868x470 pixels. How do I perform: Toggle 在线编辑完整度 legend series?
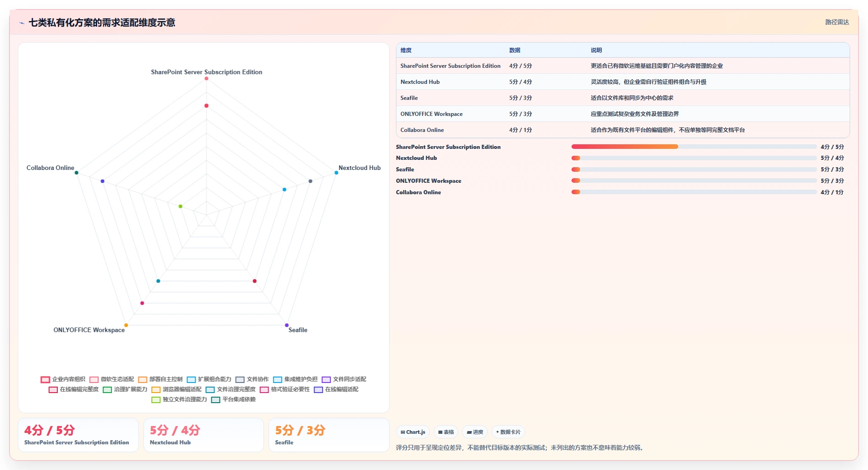point(74,389)
